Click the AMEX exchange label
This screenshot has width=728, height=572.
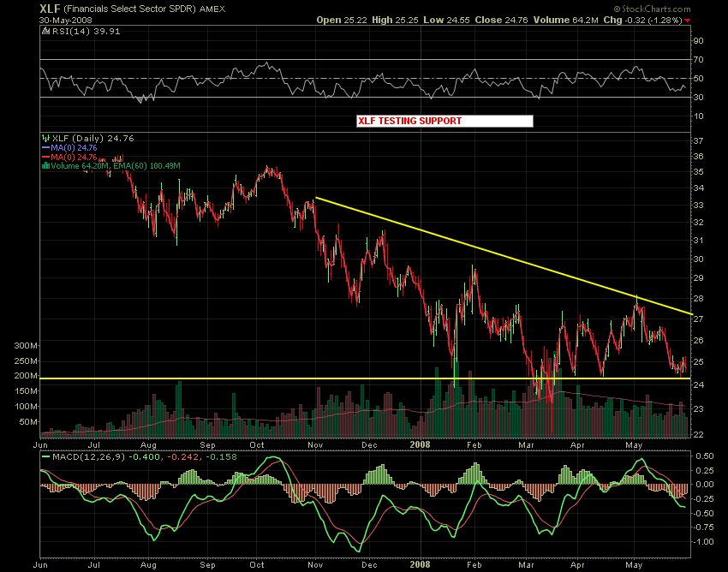(x=212, y=9)
